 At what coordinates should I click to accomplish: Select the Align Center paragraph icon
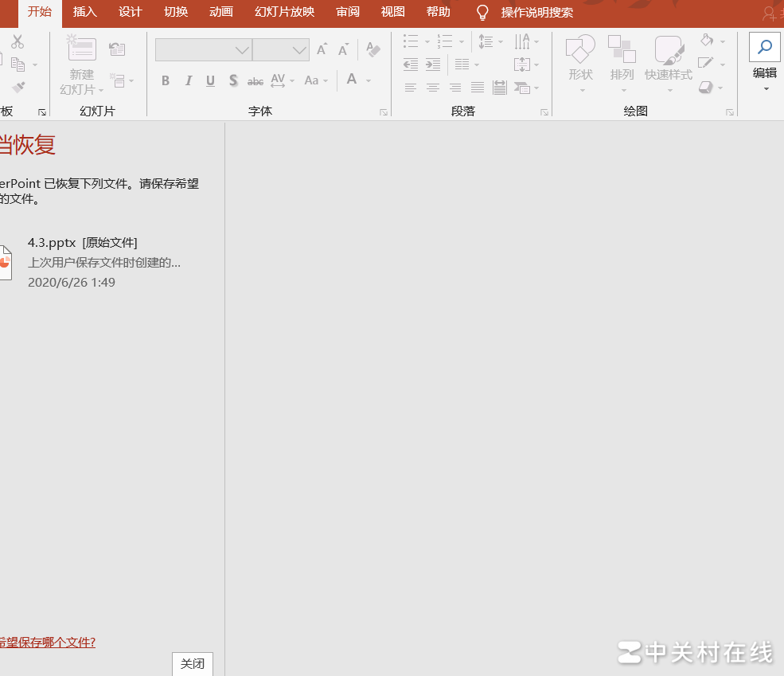(432, 88)
